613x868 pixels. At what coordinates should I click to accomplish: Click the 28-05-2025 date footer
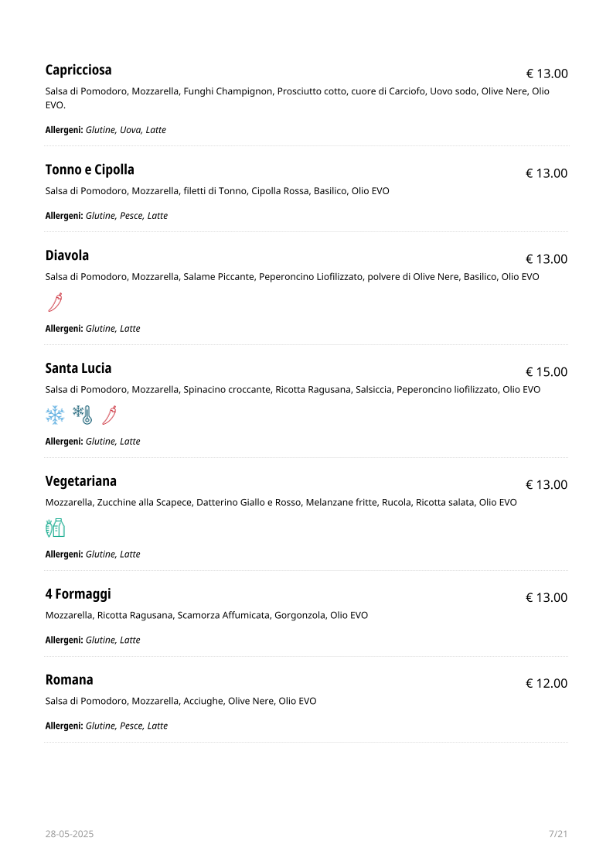pyautogui.click(x=70, y=834)
